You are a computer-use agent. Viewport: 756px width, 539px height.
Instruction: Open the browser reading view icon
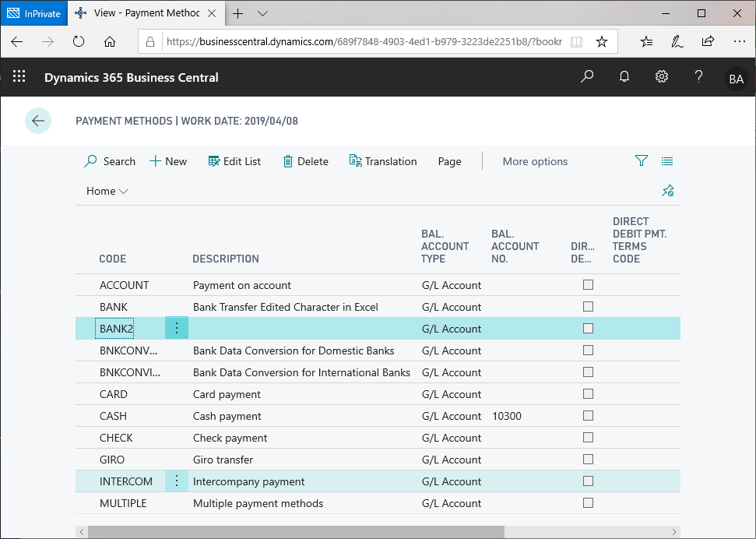pyautogui.click(x=576, y=41)
